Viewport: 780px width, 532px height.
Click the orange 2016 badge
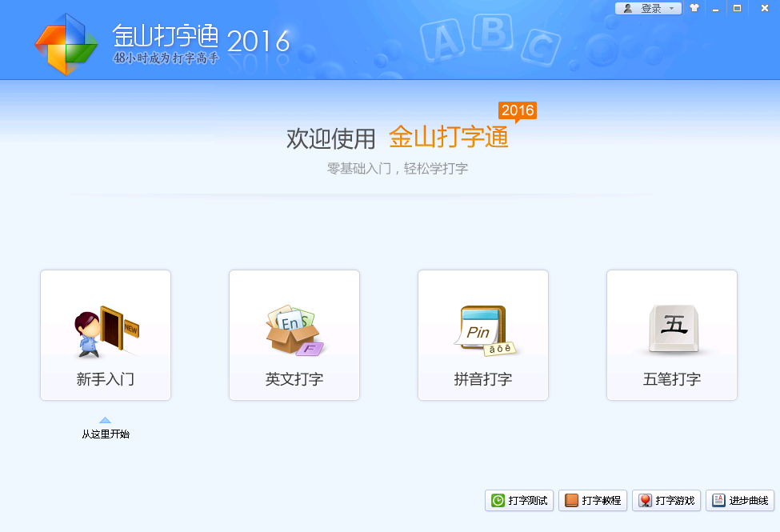pos(518,110)
